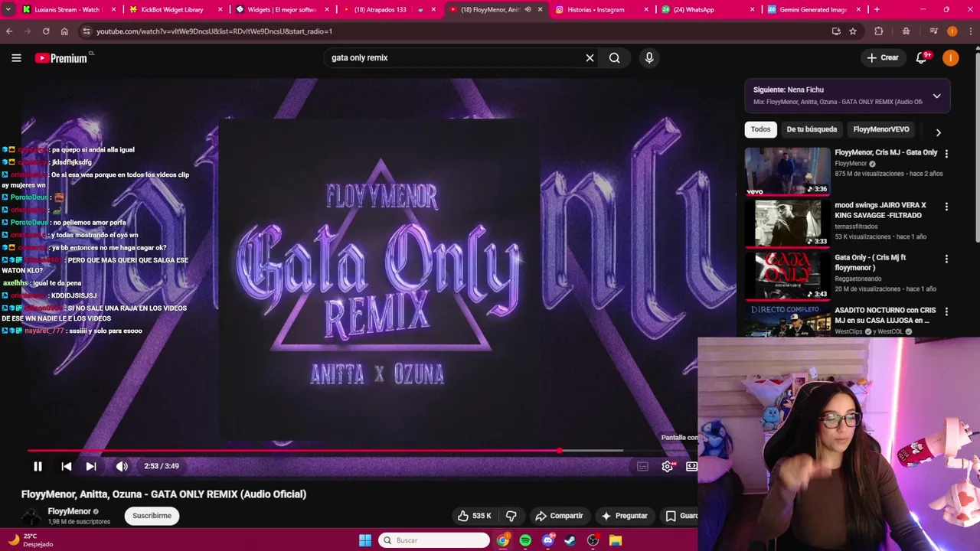Switch to 'Luxianis Stream - Watch' browser tab
Viewport: 980px width, 551px height.
[67, 9]
